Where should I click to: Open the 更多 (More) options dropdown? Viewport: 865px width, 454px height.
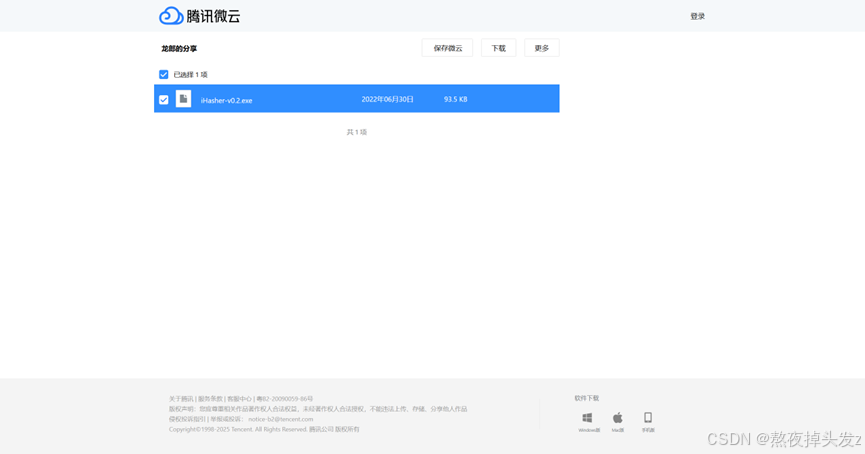coord(542,48)
